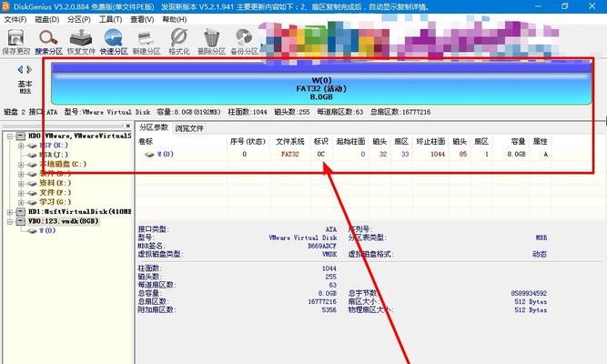Viewport: 607px width, 364px height.
Task: Select MSR (J:) in the disk tree
Action: click(53, 155)
